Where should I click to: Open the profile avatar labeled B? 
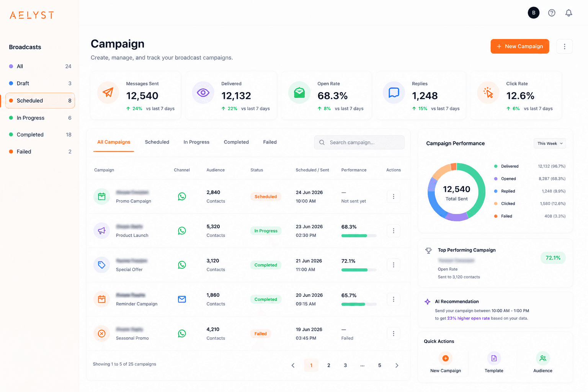(534, 13)
